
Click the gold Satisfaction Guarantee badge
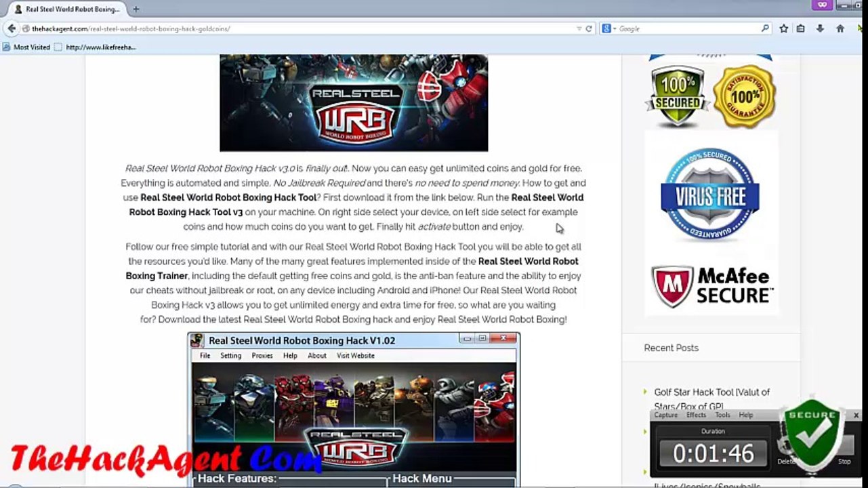(744, 96)
